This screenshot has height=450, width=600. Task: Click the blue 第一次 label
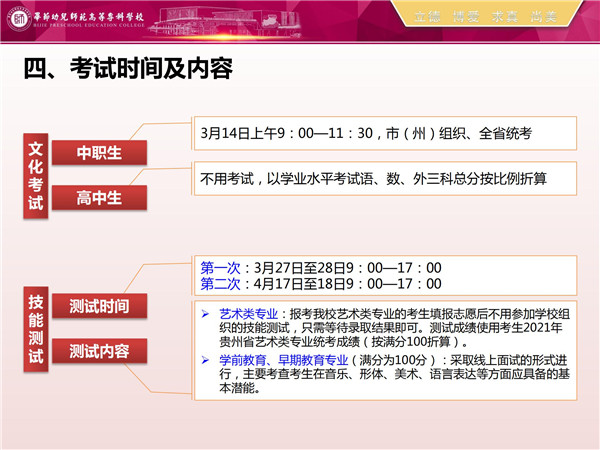(x=220, y=268)
